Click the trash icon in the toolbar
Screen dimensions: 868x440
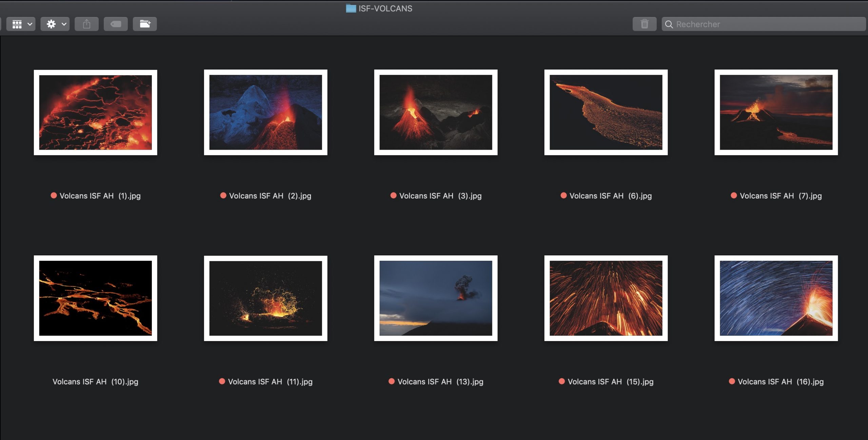644,24
